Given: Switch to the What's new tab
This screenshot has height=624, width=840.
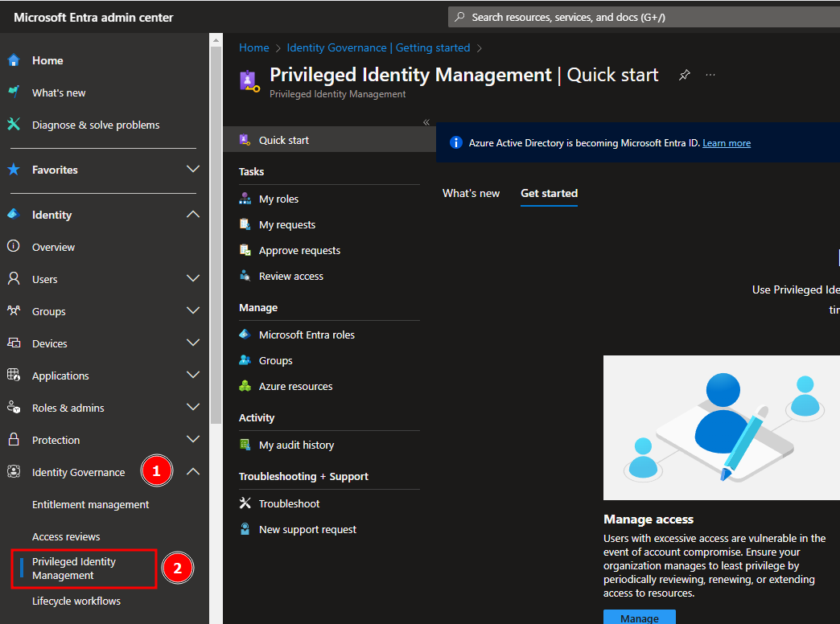Looking at the screenshot, I should point(471,193).
